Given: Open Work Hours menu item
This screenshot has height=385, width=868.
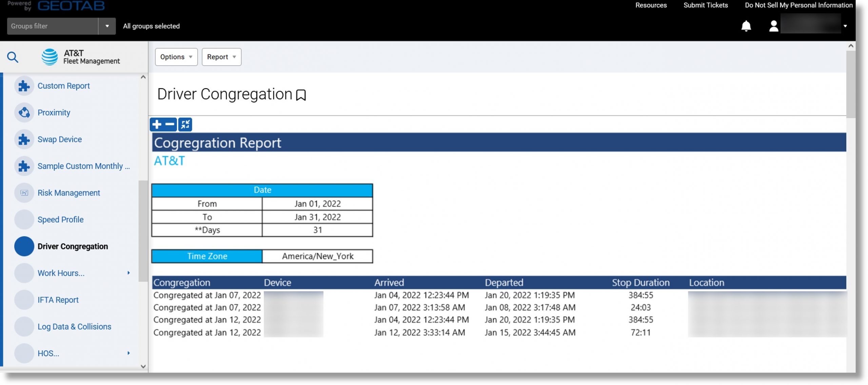Looking at the screenshot, I should pos(61,273).
